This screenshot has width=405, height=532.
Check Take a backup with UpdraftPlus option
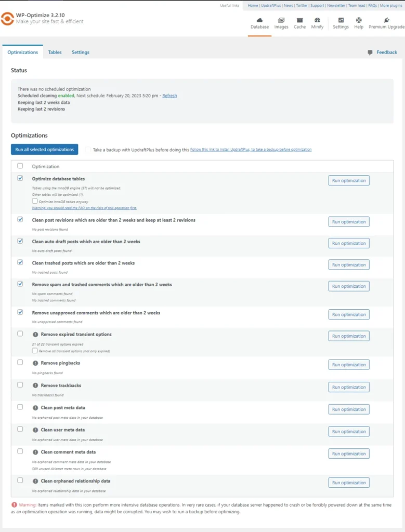[x=87, y=149]
